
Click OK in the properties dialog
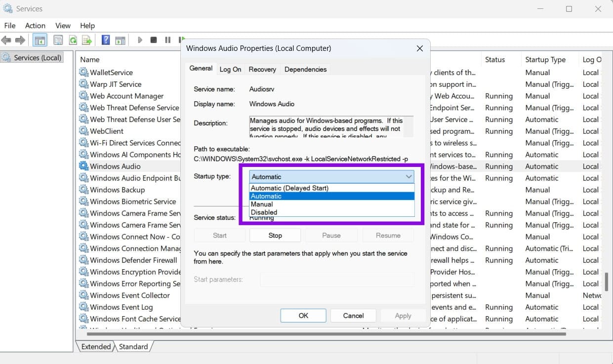pos(303,316)
